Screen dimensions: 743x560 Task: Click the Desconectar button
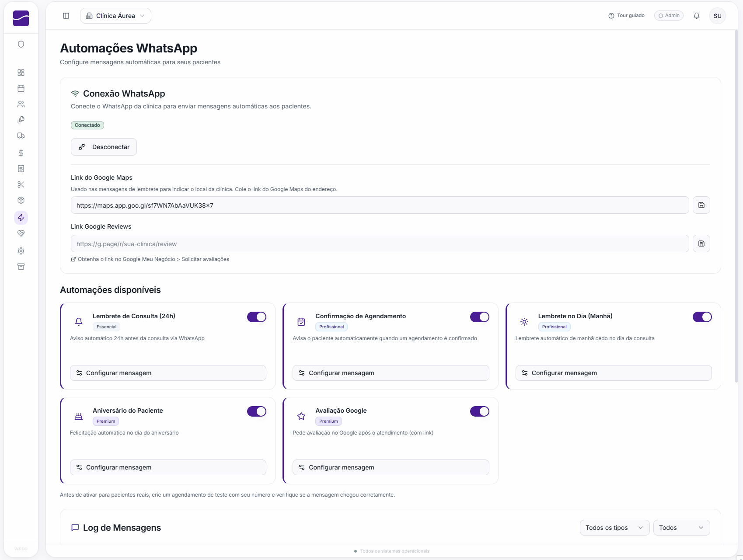104,147
